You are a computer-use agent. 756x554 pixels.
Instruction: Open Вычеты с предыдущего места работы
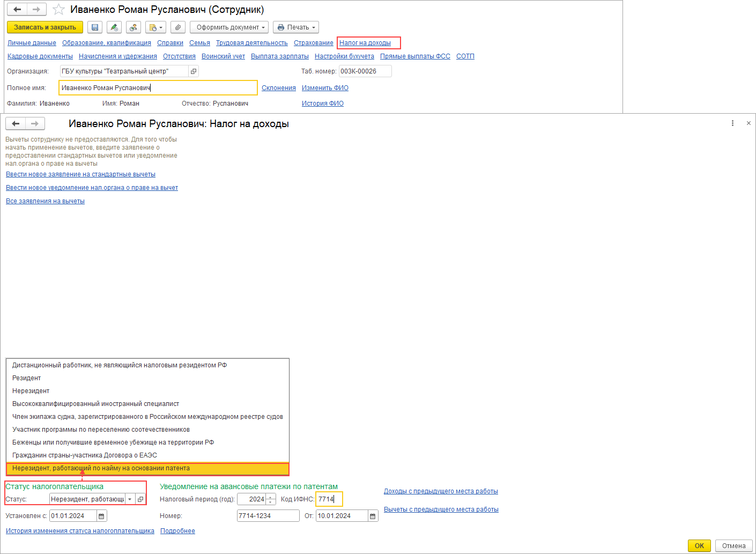(x=441, y=509)
